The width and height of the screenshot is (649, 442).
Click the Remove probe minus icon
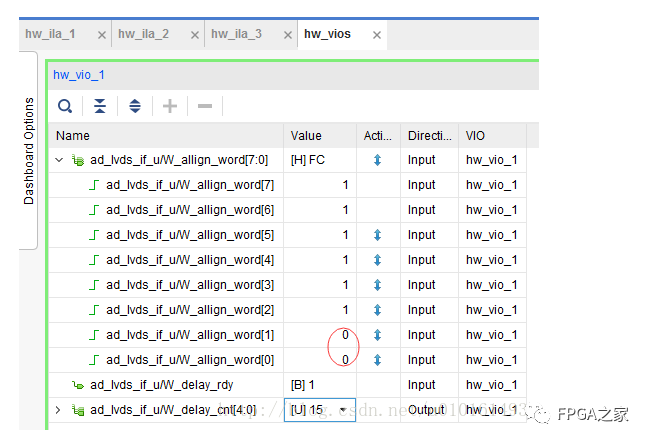[203, 106]
